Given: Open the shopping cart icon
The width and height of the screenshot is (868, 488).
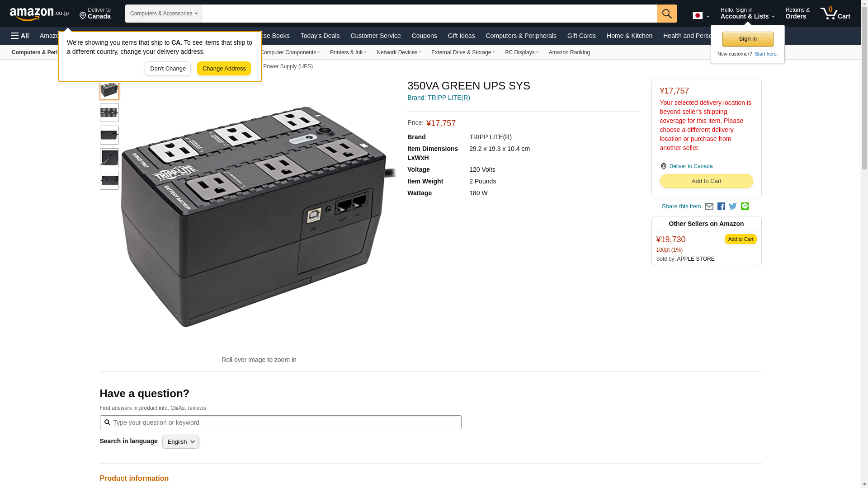Looking at the screenshot, I should (835, 14).
